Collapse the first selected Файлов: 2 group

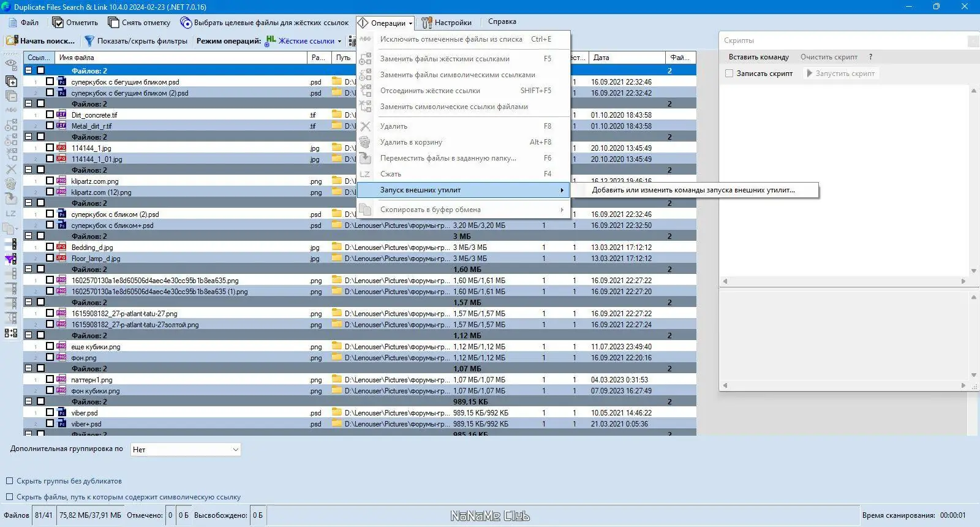(28, 70)
